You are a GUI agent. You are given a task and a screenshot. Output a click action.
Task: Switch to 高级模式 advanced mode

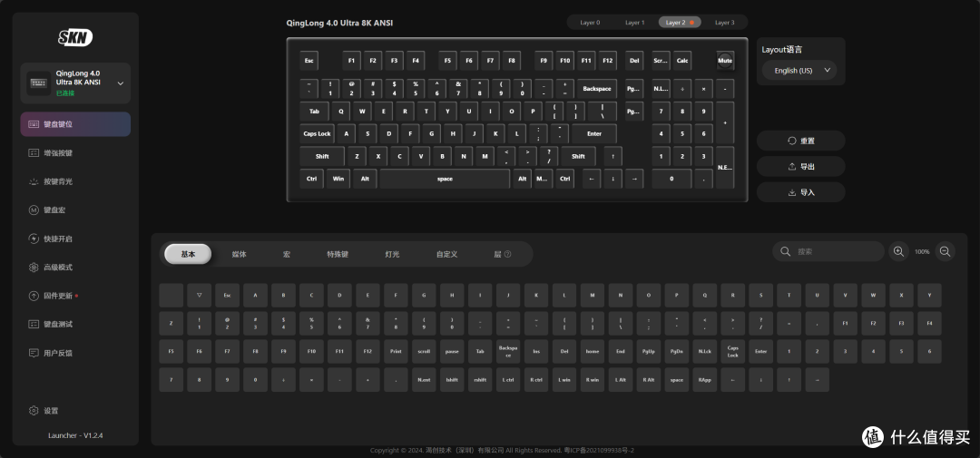75,267
